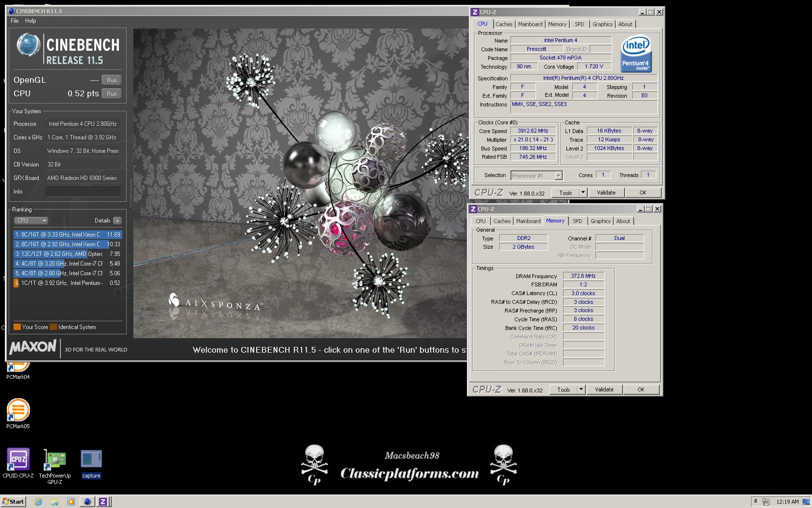Open About tab in upper CPU-Z window
The image size is (812, 508).
coord(625,24)
